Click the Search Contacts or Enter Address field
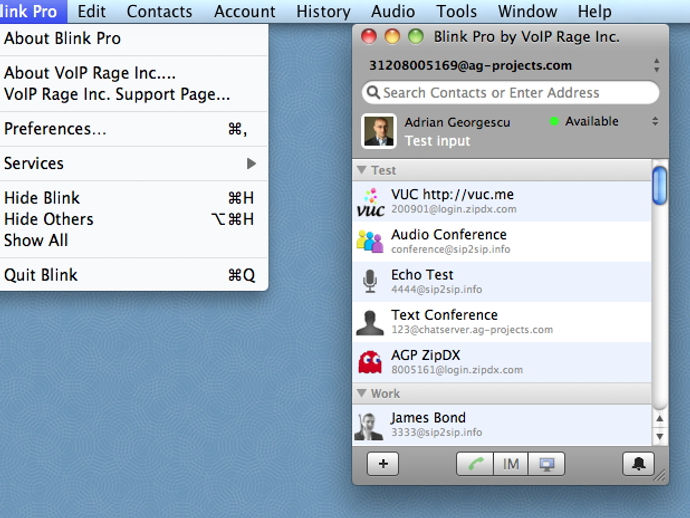This screenshot has height=518, width=690. point(510,92)
